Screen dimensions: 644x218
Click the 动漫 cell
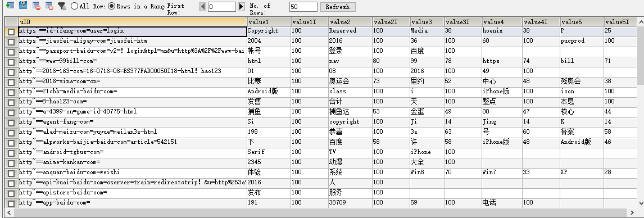tap(350, 163)
